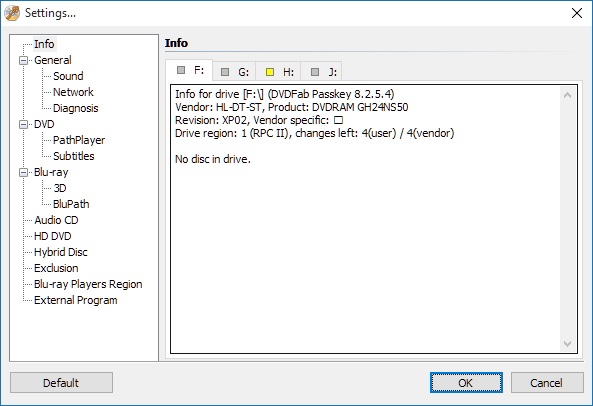Image resolution: width=593 pixels, height=406 pixels.
Task: Close the Settings dialog window
Action: (577, 13)
